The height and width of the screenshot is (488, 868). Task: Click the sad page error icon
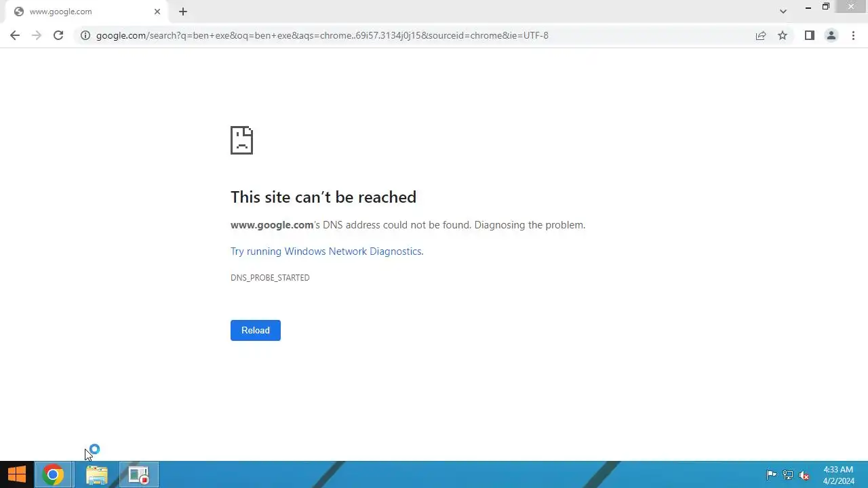coord(241,140)
